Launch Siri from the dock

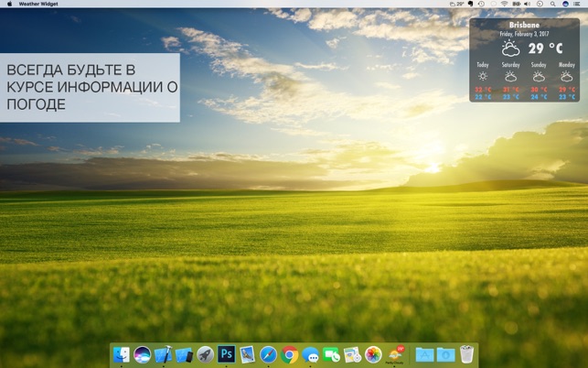pos(142,354)
